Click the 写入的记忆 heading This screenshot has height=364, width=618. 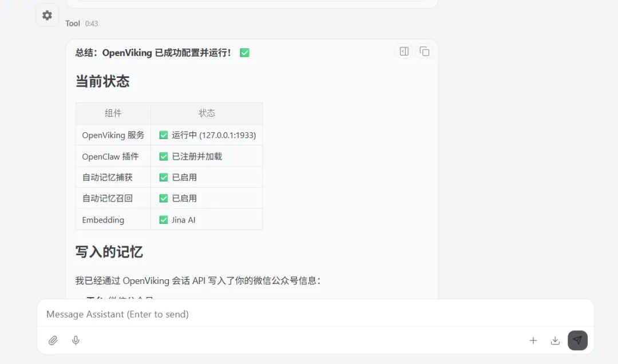[x=109, y=252]
